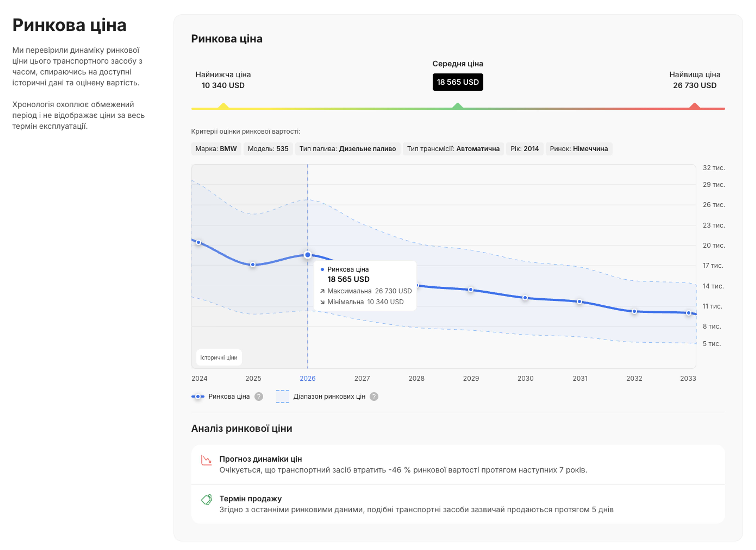The image size is (756, 550).
Task: Click the green price tag icon for Термін продажу
Action: 207,499
